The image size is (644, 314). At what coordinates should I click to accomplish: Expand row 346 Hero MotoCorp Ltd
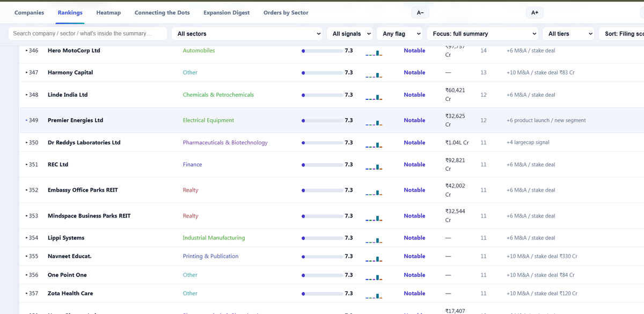[27, 50]
